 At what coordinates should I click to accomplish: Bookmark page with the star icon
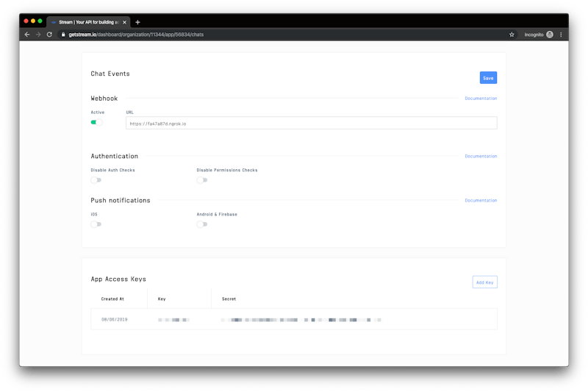click(x=512, y=35)
